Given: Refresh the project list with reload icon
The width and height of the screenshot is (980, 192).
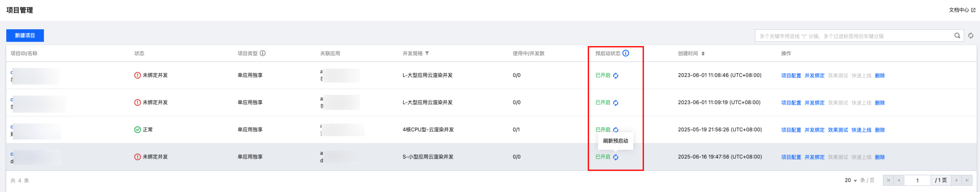Looking at the screenshot, I should tap(971, 36).
